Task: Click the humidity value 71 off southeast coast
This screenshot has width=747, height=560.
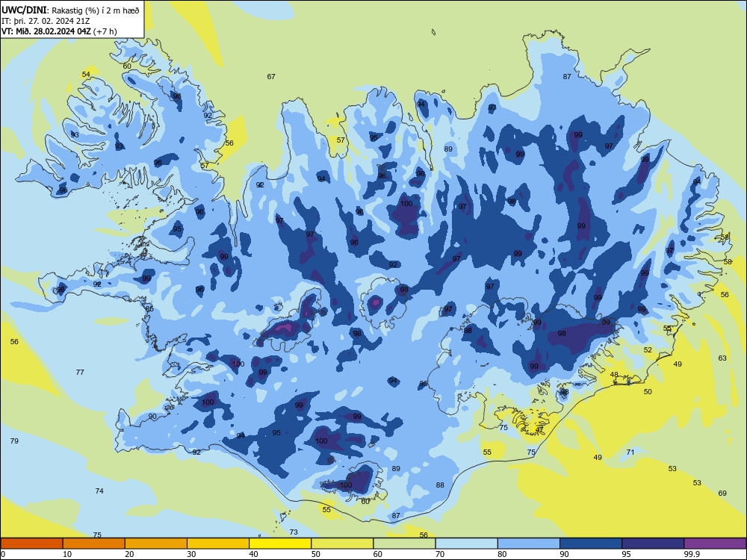Action: click(630, 452)
